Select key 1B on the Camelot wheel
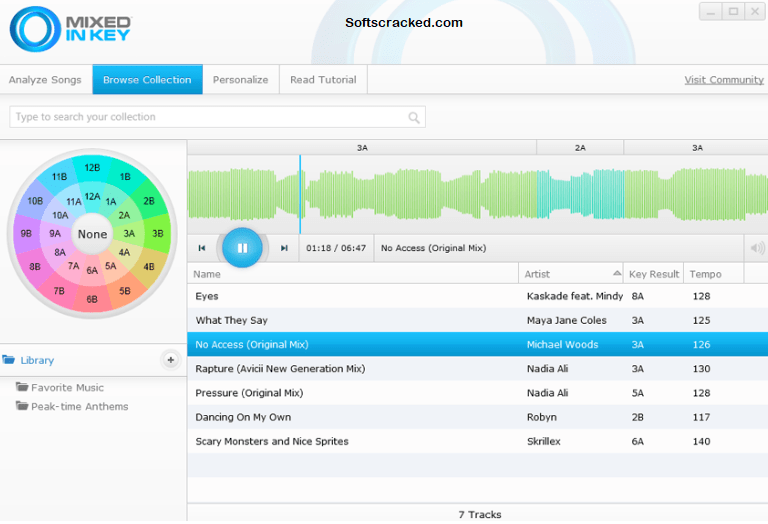The width and height of the screenshot is (768, 524). point(125,177)
